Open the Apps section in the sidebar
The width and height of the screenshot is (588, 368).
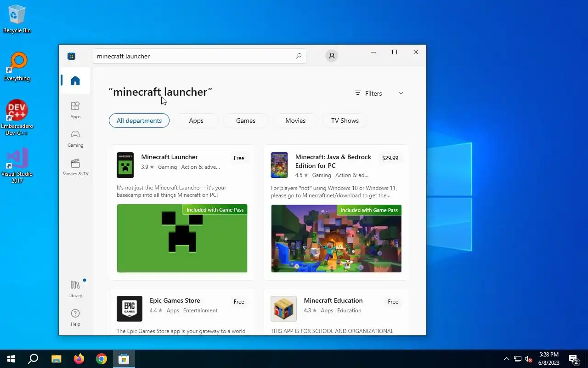(75, 110)
